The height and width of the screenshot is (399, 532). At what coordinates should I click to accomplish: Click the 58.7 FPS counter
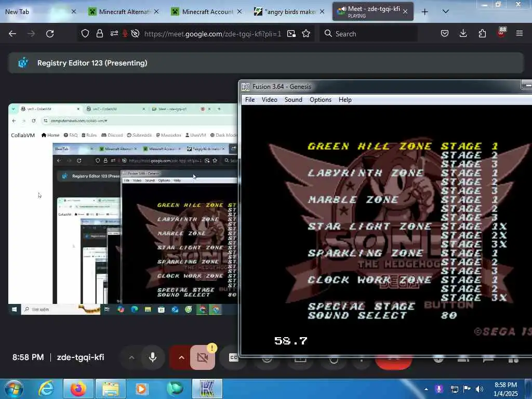pyautogui.click(x=291, y=341)
